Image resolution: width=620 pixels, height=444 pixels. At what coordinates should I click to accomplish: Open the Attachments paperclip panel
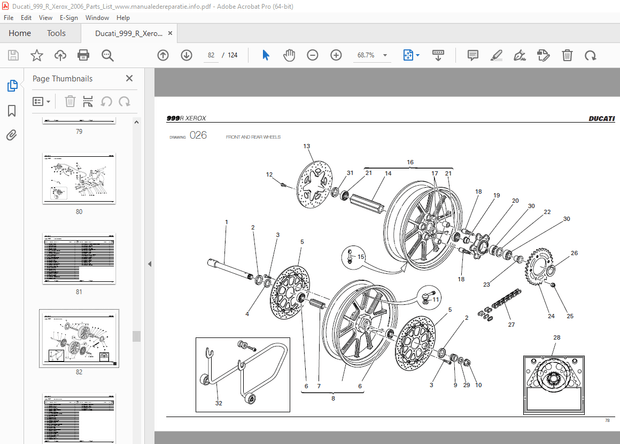[x=12, y=135]
